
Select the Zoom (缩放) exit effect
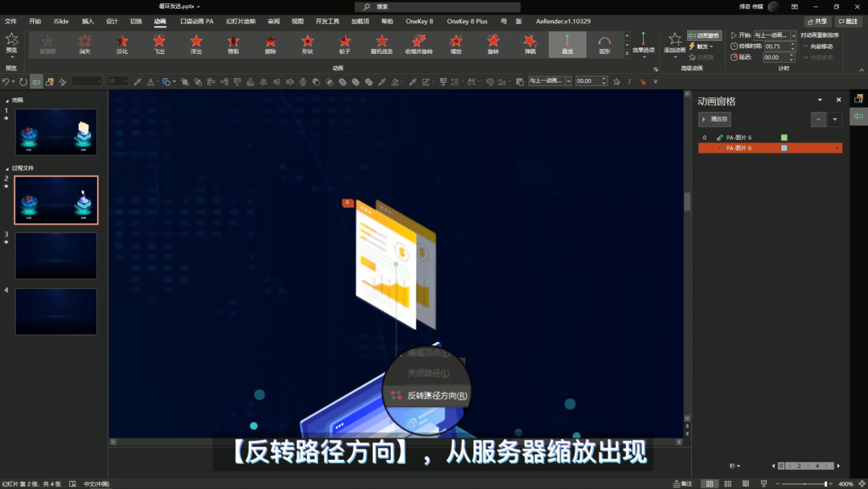point(456,44)
